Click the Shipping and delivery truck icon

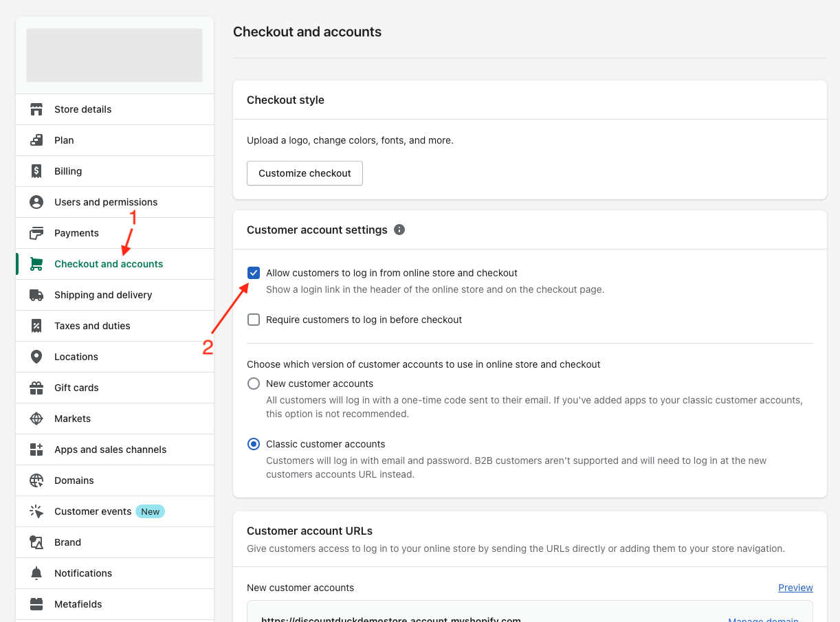click(x=36, y=295)
